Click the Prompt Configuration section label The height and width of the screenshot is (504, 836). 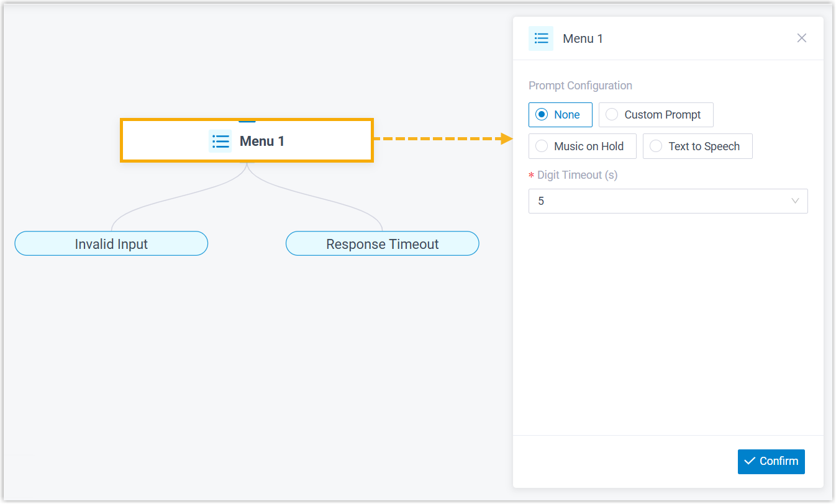point(580,86)
